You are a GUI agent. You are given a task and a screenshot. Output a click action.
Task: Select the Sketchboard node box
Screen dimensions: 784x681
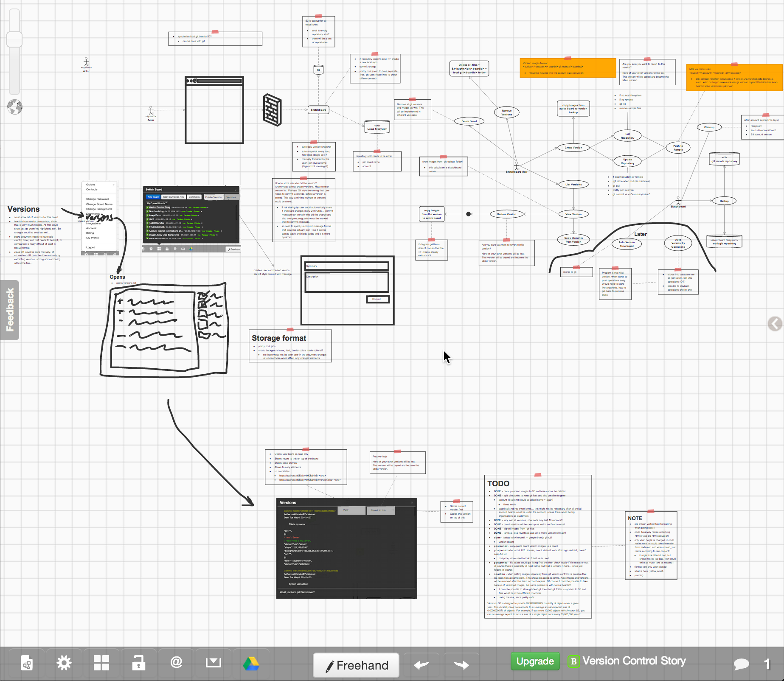click(x=318, y=110)
